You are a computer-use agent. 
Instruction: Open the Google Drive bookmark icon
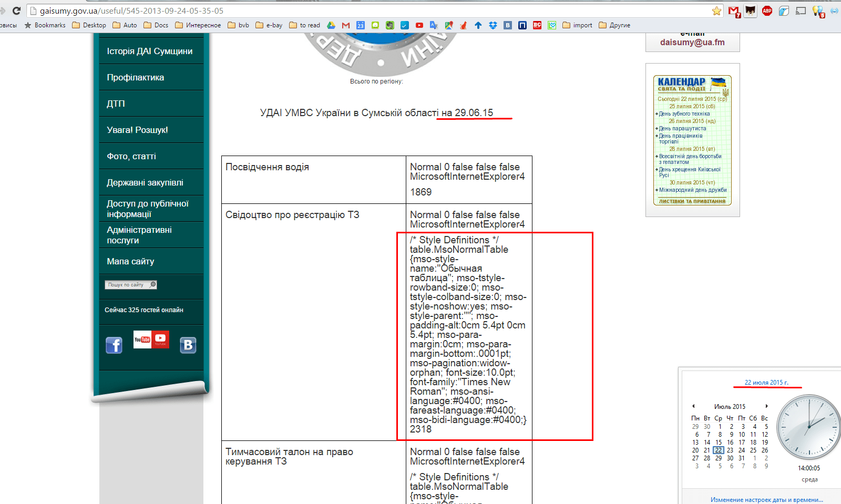click(331, 25)
